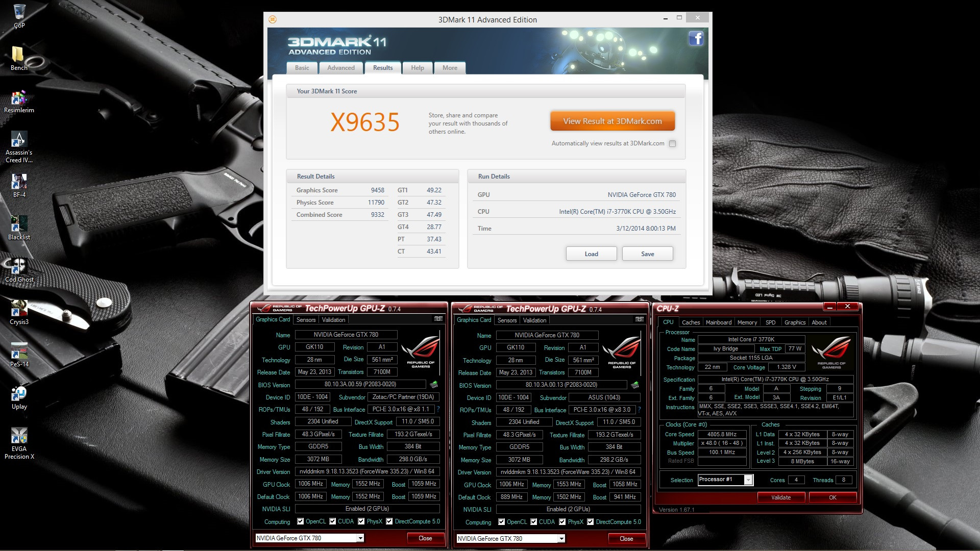Toggle DirectCompute 5.0 checkbox in right GPU-Z
This screenshot has height=551, width=980.
[x=591, y=522]
